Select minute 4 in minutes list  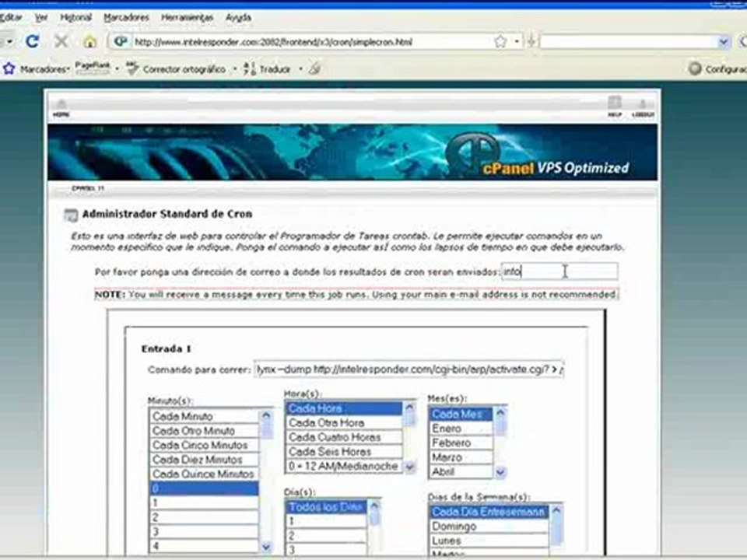(204, 546)
